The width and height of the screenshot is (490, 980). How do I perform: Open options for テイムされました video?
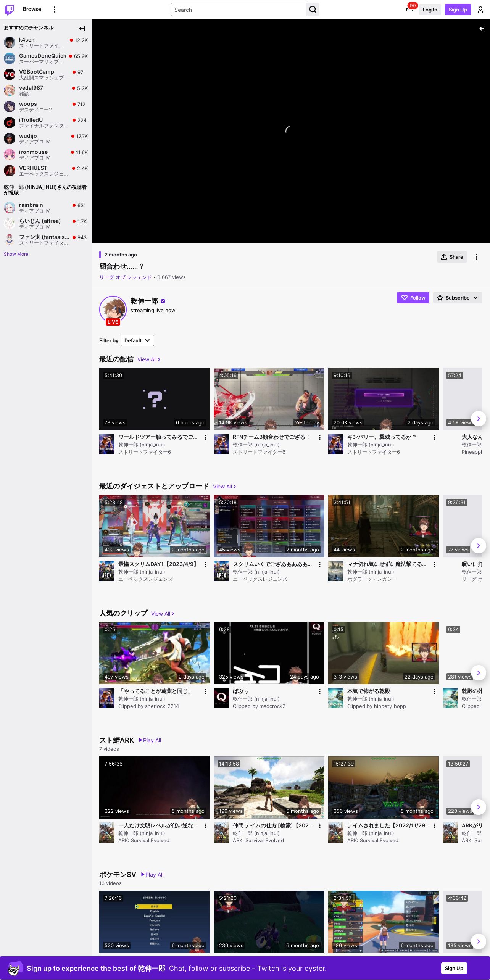434,826
